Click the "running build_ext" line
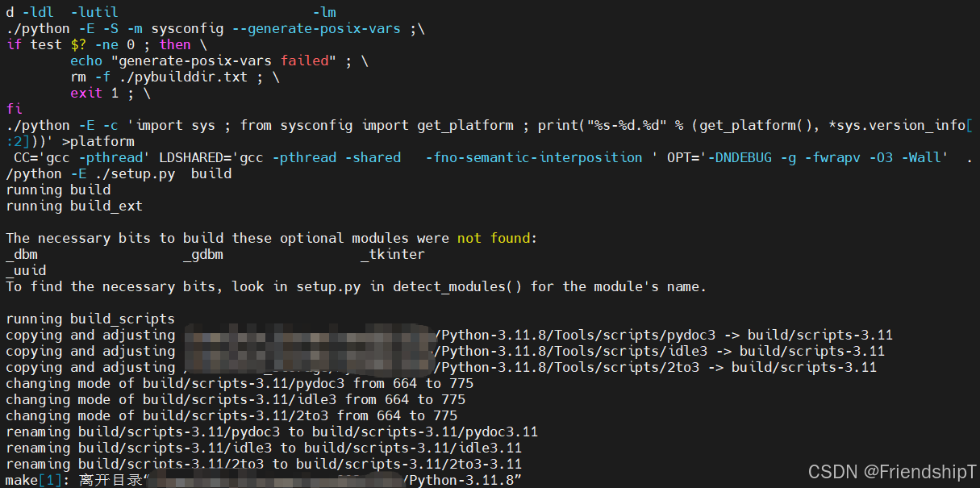The height and width of the screenshot is (488, 980). 74,206
